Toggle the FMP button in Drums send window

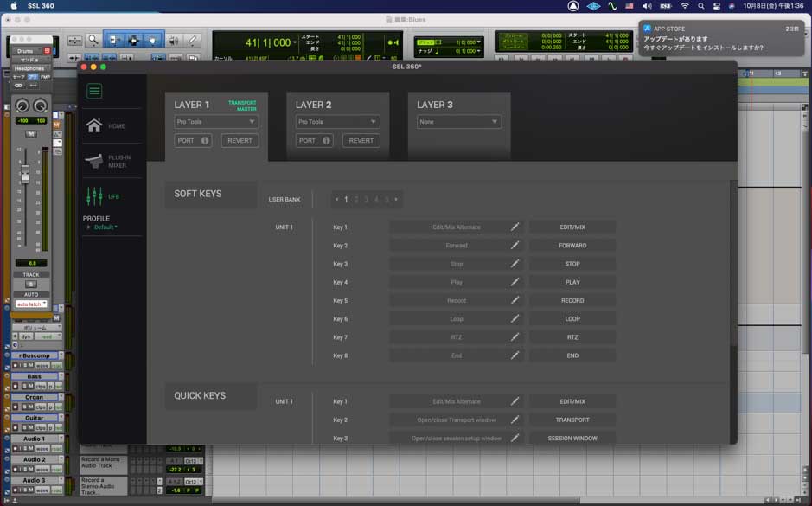(45, 77)
